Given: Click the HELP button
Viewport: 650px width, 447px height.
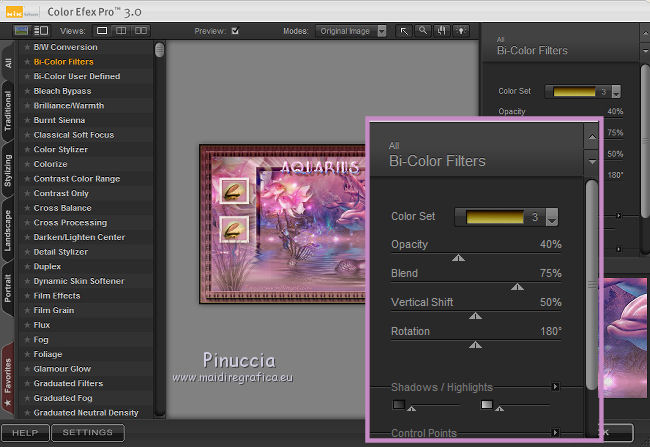Looking at the screenshot, I should 25,433.
